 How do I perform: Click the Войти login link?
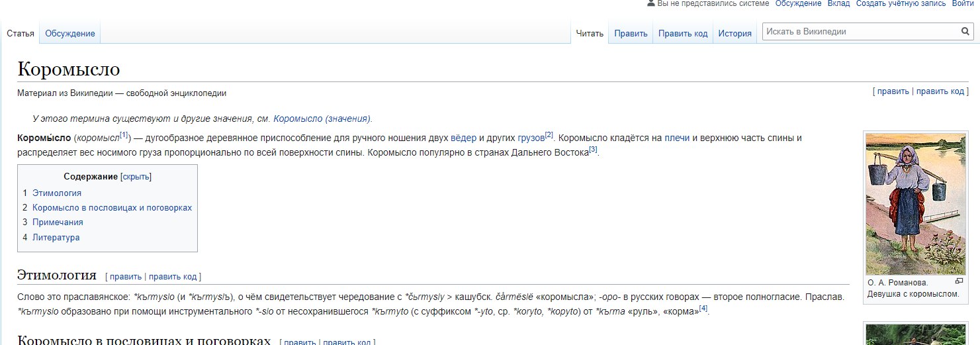tap(962, 3)
